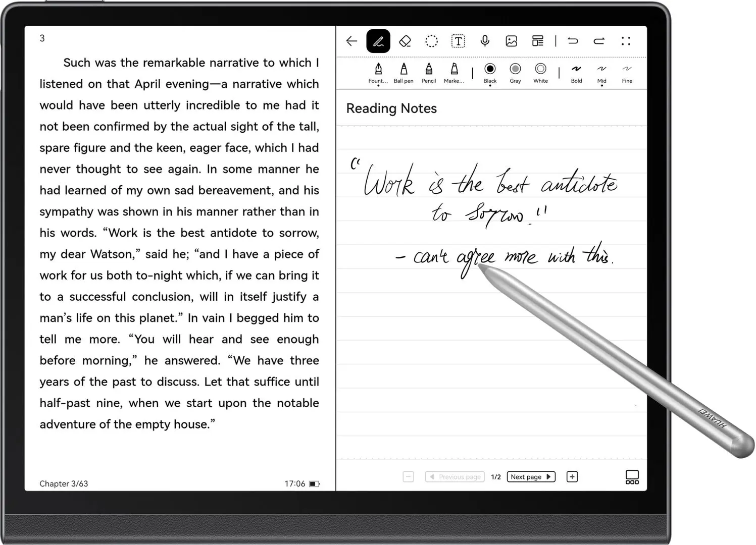Select the Ball pen type
Screen dimensions: 756x545
coord(404,73)
